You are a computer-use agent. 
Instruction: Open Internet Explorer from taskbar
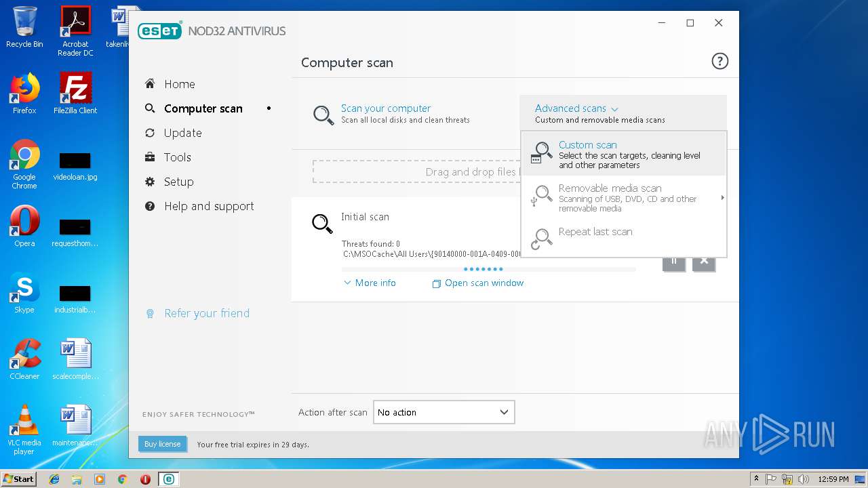[x=54, y=479]
